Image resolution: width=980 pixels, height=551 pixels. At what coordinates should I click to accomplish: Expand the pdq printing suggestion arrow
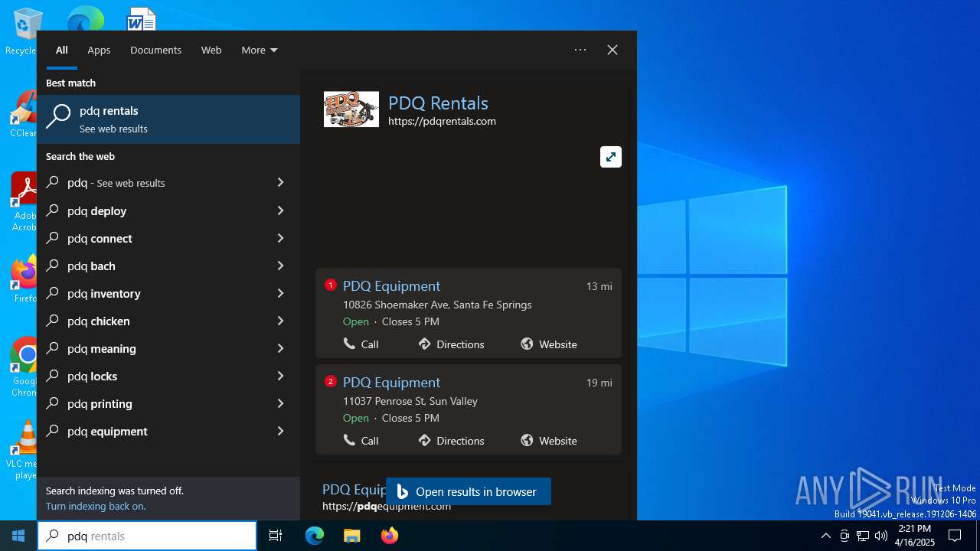pos(280,403)
